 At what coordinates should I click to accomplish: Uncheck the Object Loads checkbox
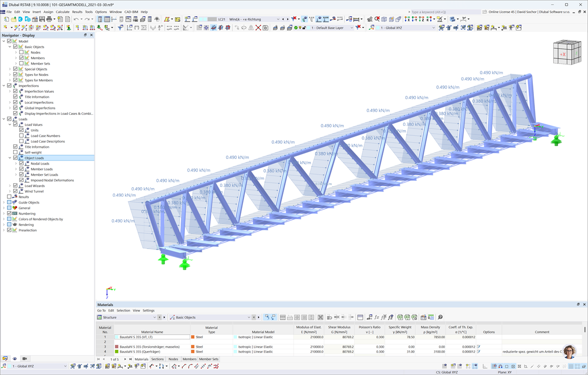point(15,158)
